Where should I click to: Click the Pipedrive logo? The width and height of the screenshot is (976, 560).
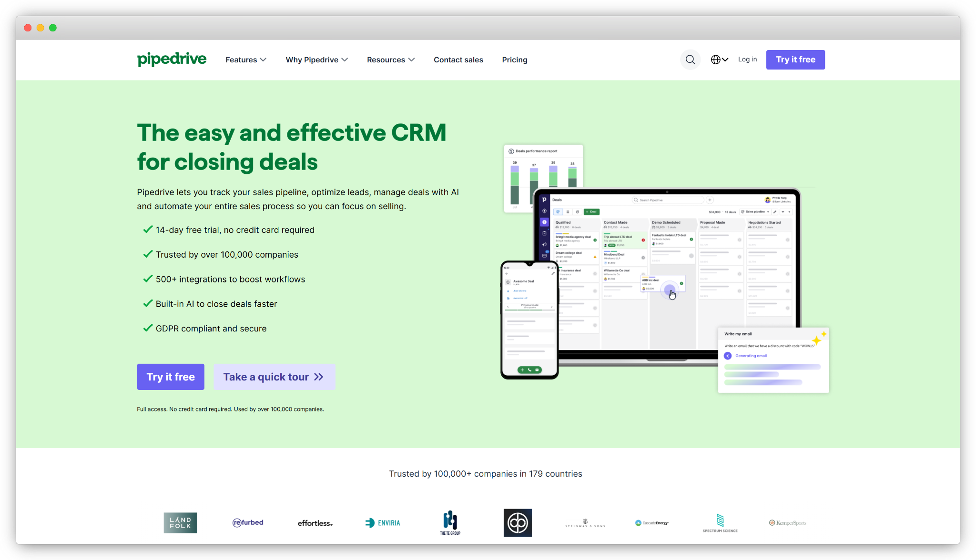[x=172, y=60]
